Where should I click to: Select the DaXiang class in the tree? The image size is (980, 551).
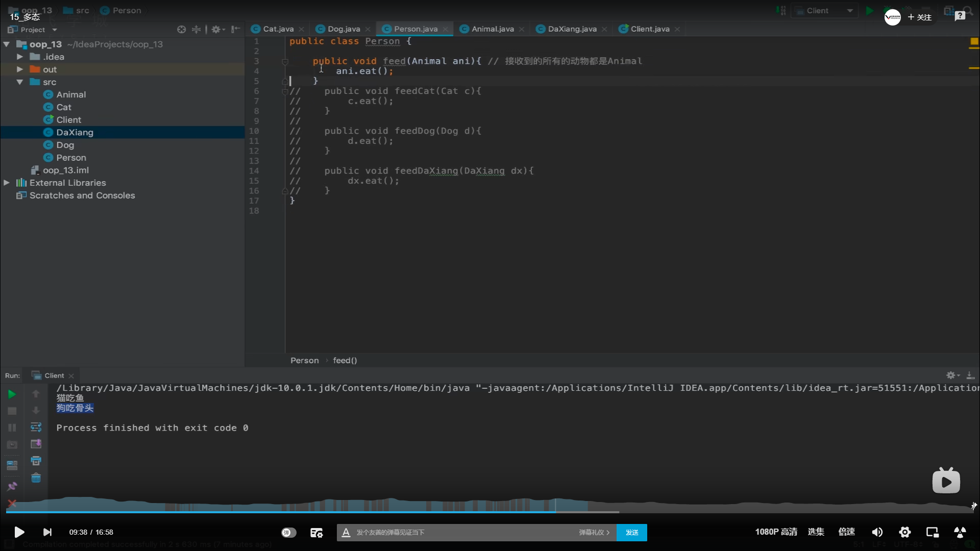coord(75,133)
